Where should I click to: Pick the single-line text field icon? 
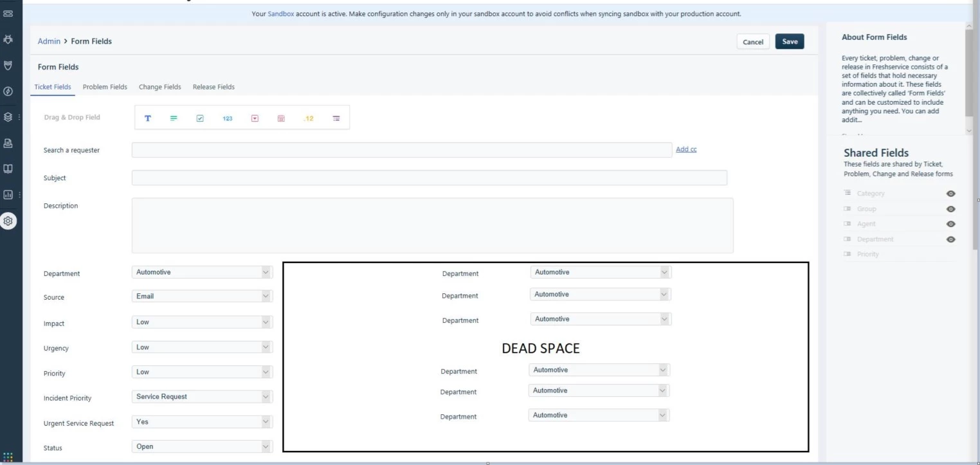[x=148, y=118]
